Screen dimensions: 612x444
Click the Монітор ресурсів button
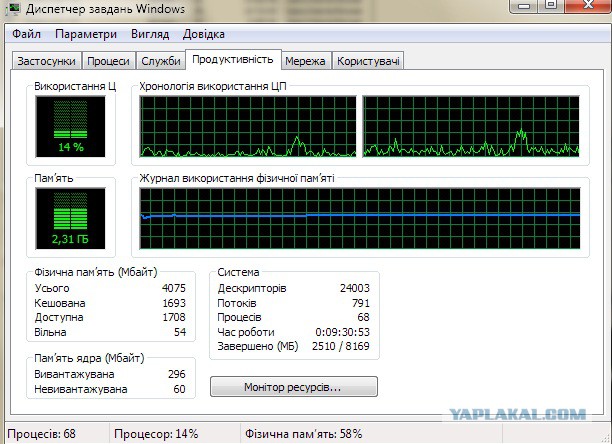(294, 387)
